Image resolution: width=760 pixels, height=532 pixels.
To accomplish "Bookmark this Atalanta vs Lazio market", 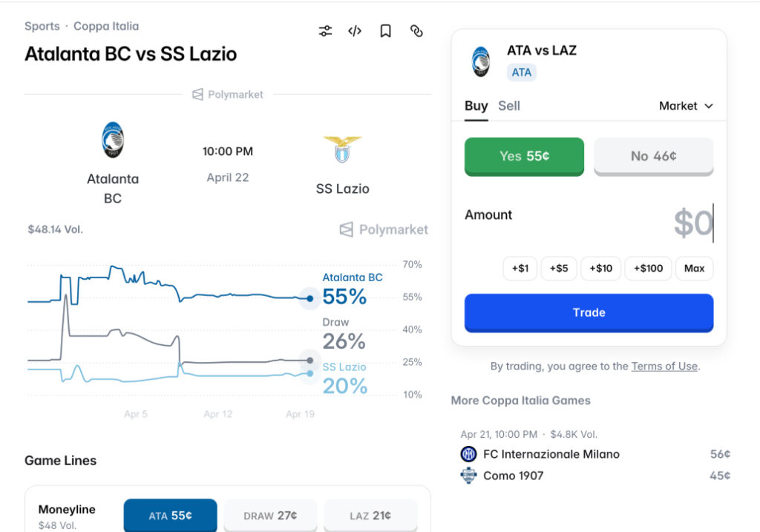I will (385, 31).
